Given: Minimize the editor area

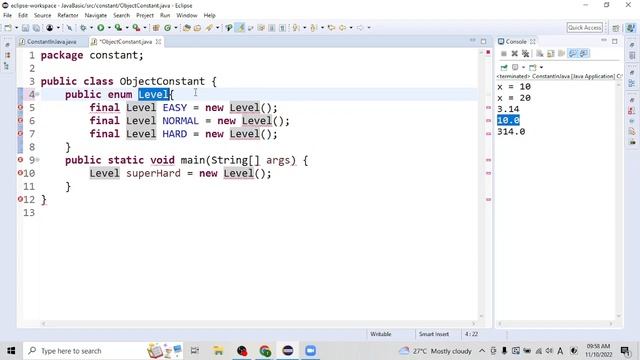Looking at the screenshot, I should [x=473, y=40].
